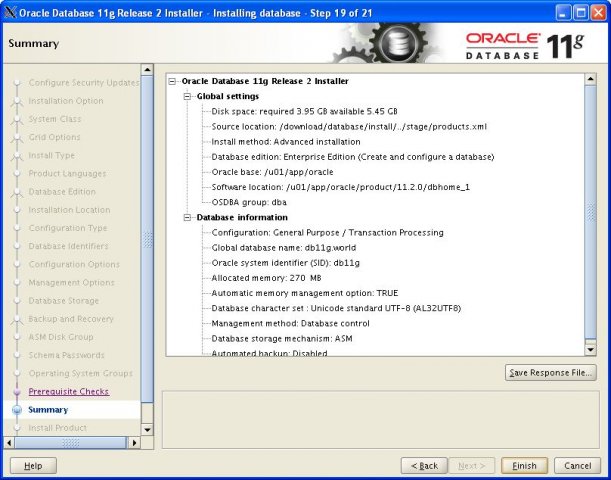Select 'Configuration: General Purpose / Transaction Processing' row

[327, 233]
